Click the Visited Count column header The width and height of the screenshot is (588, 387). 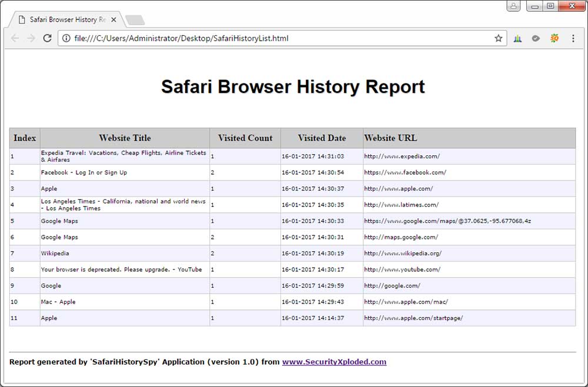pyautogui.click(x=245, y=138)
